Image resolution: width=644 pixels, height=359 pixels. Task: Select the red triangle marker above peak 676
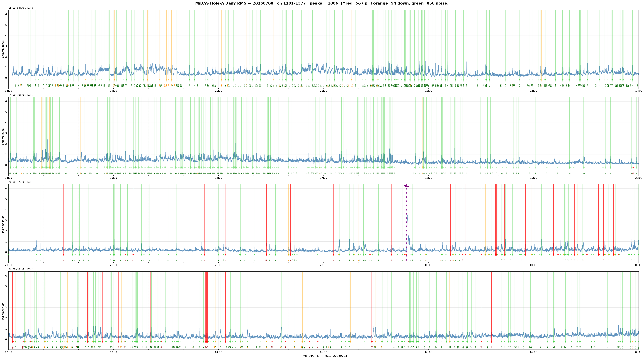pos(370,254)
